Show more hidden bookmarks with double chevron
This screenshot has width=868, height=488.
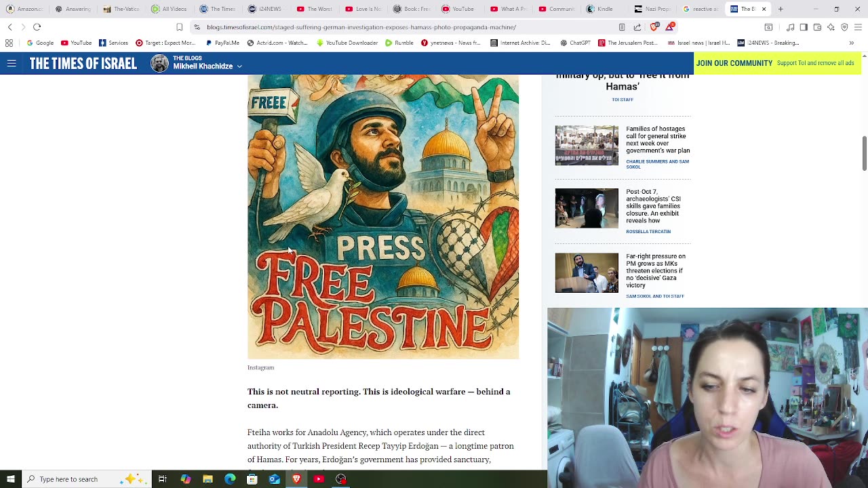click(x=852, y=43)
